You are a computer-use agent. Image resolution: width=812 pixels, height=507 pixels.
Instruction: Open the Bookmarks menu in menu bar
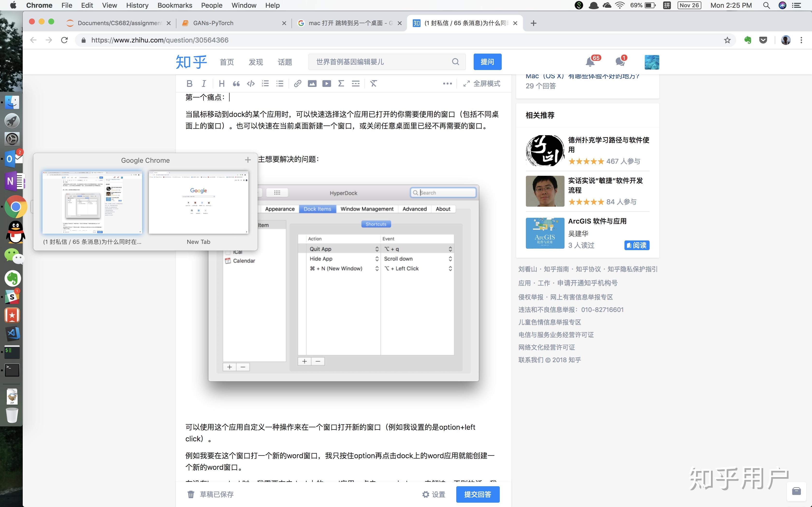174,5
